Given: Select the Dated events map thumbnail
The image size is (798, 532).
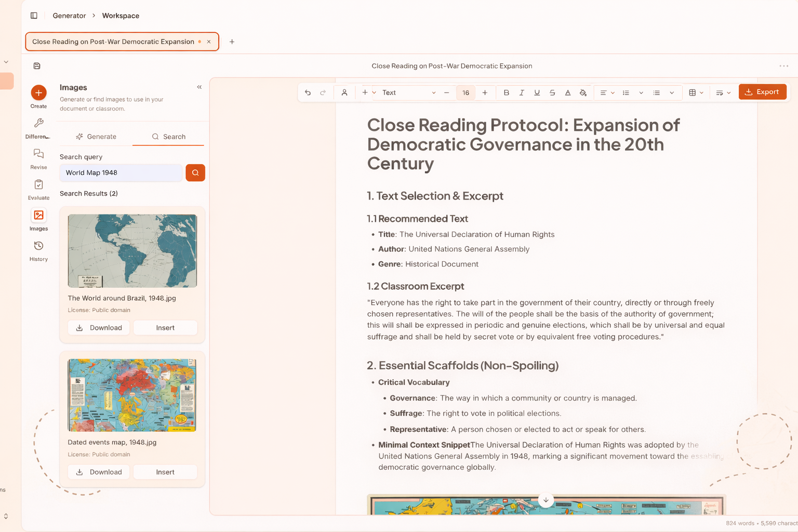Looking at the screenshot, I should coord(132,395).
